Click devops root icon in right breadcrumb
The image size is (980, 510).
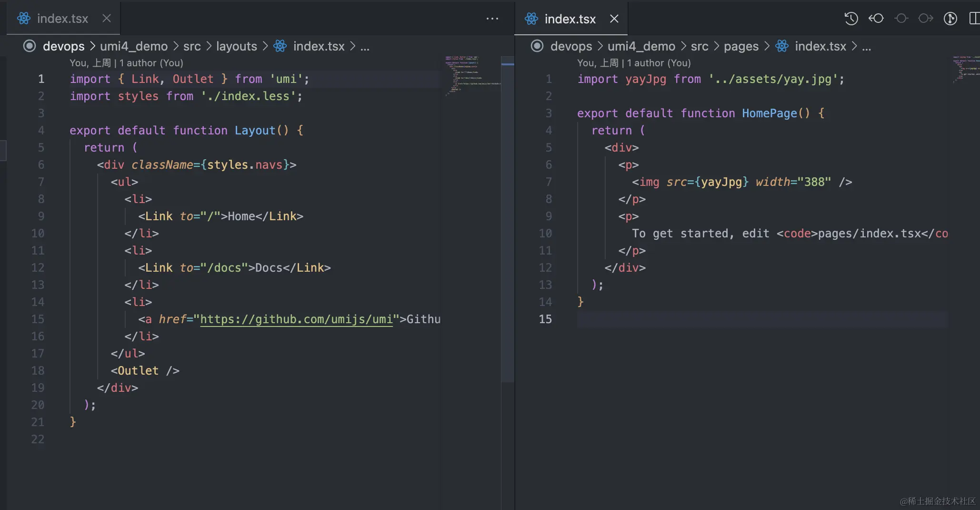point(537,46)
